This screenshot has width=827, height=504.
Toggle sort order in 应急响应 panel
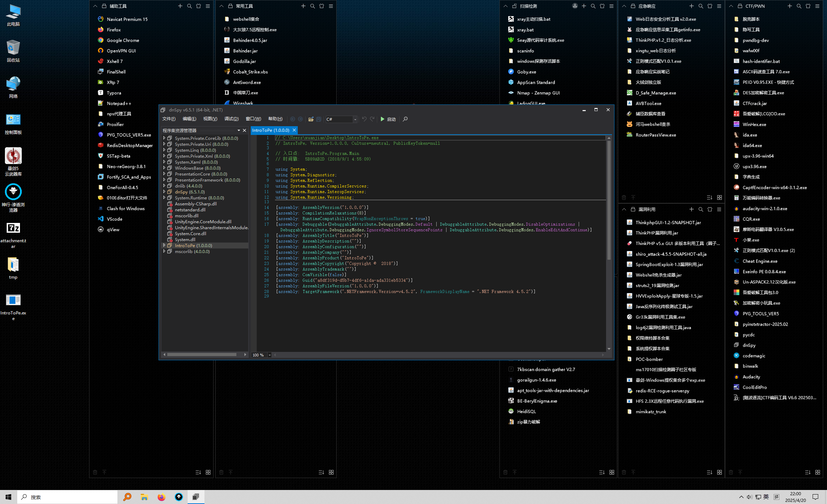click(x=710, y=197)
